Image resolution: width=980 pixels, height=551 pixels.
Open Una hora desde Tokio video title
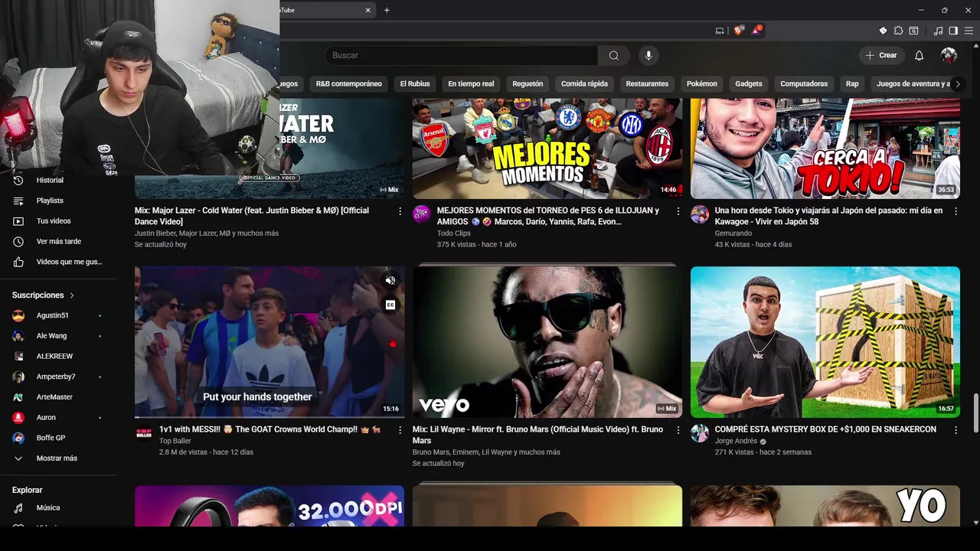click(x=828, y=216)
